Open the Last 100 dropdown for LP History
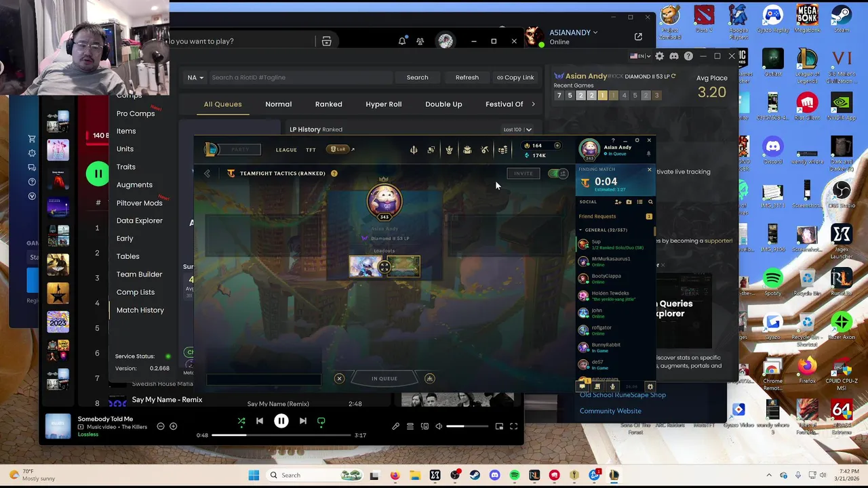This screenshot has width=868, height=488. [517, 129]
